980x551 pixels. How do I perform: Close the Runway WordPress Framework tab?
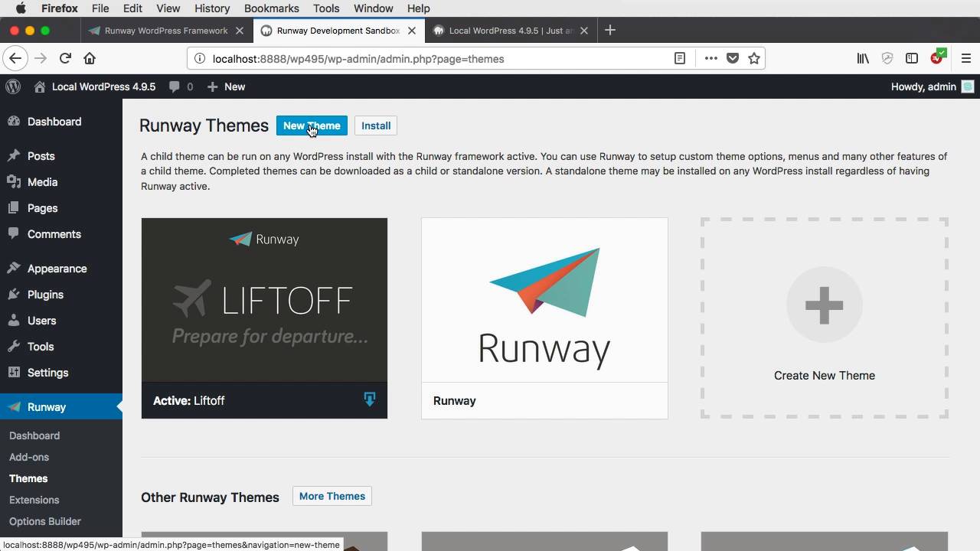(x=240, y=31)
